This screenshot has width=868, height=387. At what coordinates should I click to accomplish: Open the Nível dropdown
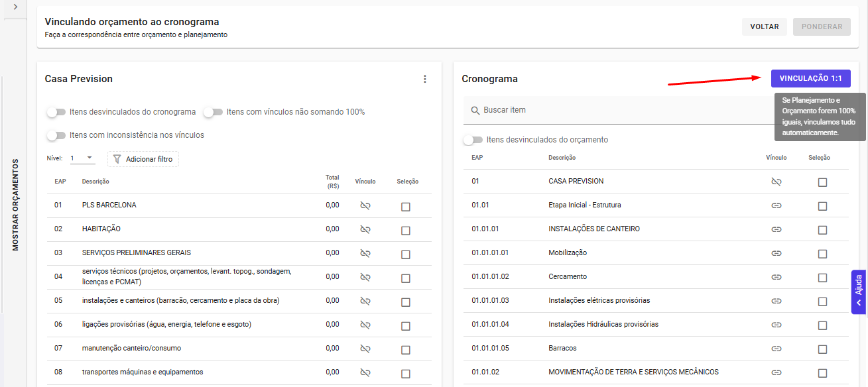(83, 159)
